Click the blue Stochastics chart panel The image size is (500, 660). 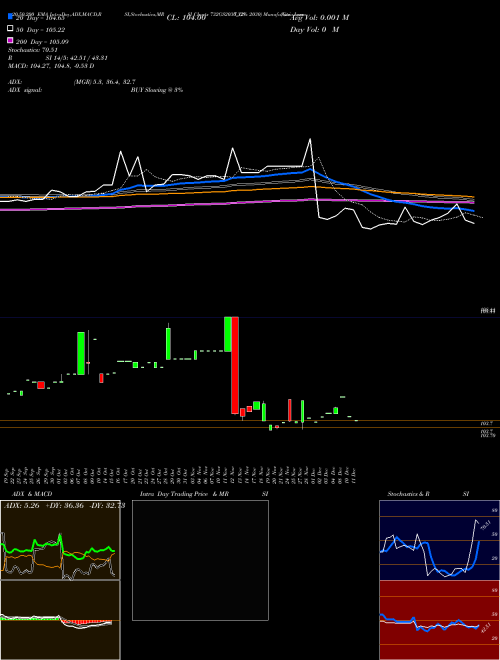[439, 540]
